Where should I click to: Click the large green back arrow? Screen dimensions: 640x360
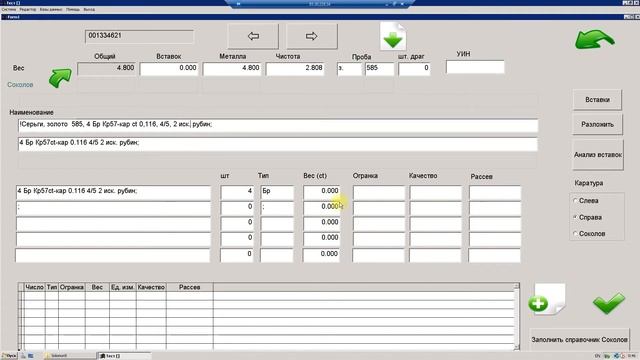pyautogui.click(x=594, y=40)
